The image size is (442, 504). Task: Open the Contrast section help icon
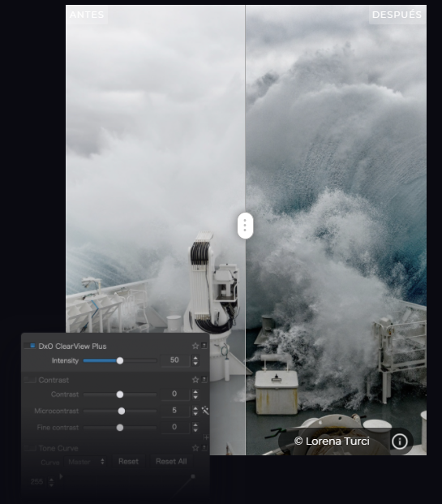point(204,379)
